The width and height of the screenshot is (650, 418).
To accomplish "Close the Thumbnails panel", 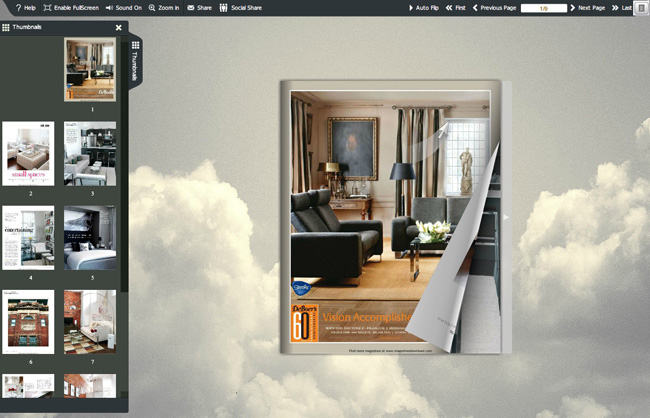I will coord(119,27).
